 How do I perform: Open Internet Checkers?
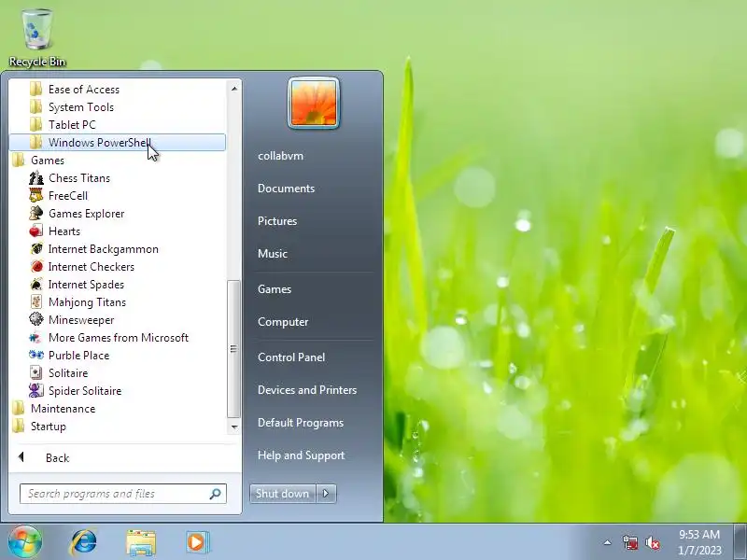[x=91, y=267]
